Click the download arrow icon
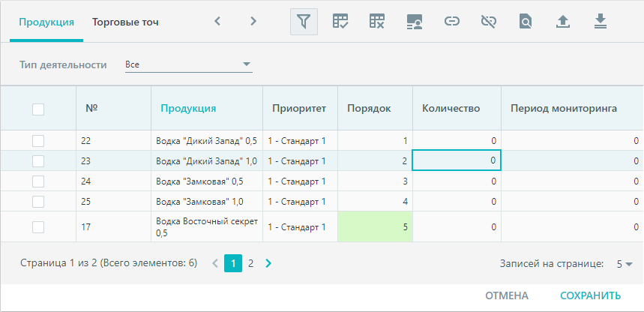Screen dimensions: 644x312 click(x=600, y=22)
